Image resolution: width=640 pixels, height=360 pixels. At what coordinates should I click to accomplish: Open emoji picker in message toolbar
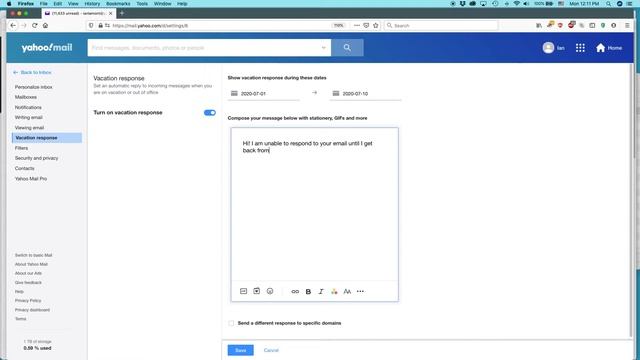(270, 291)
